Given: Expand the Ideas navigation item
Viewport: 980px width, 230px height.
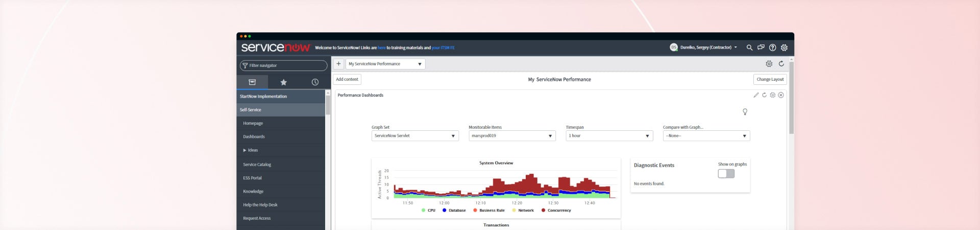Looking at the screenshot, I should [x=245, y=150].
